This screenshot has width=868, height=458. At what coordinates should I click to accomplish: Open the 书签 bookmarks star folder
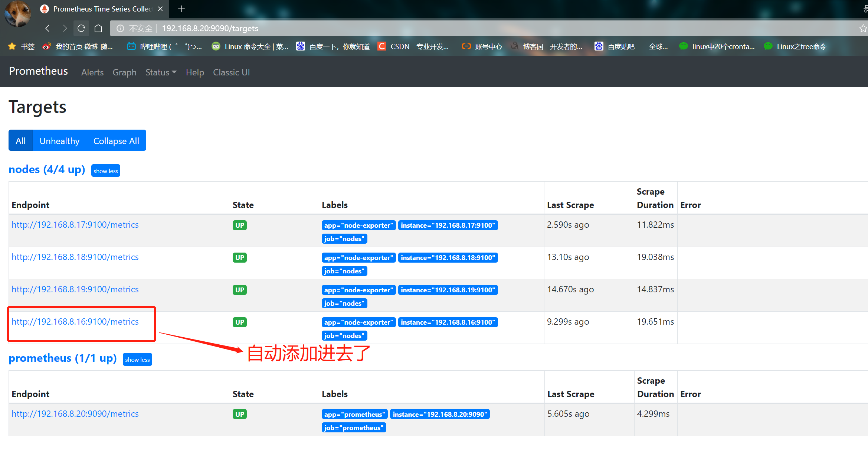point(21,46)
